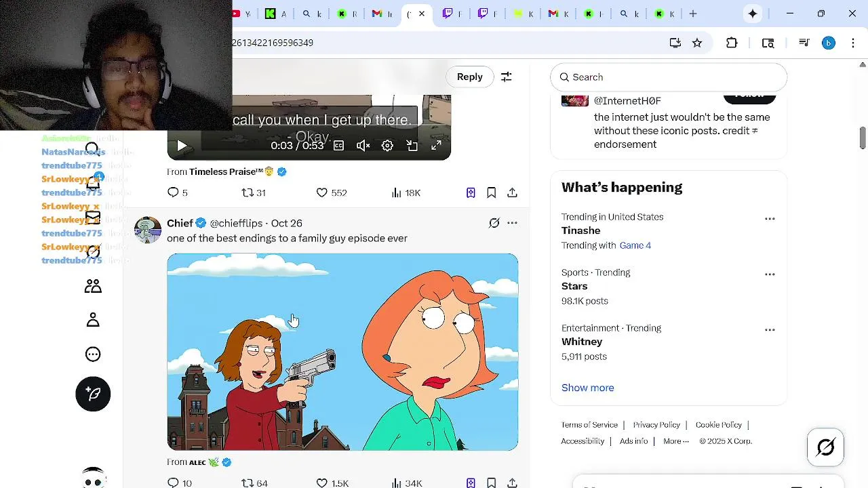868x488 pixels.
Task: Open Accessibility footer link
Action: [583, 441]
